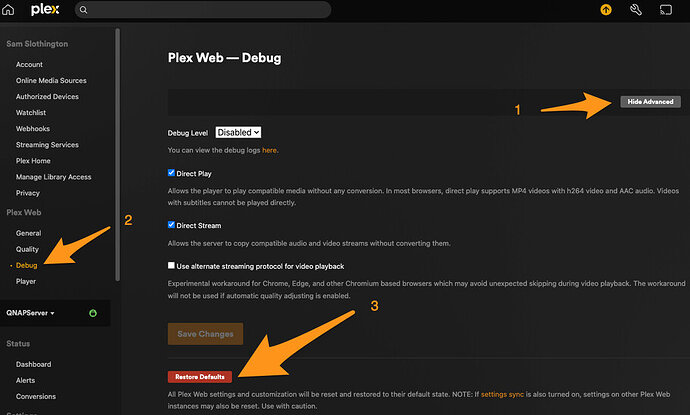Select Player under Plex Web
Viewport: 690px width, 415px height.
click(26, 281)
